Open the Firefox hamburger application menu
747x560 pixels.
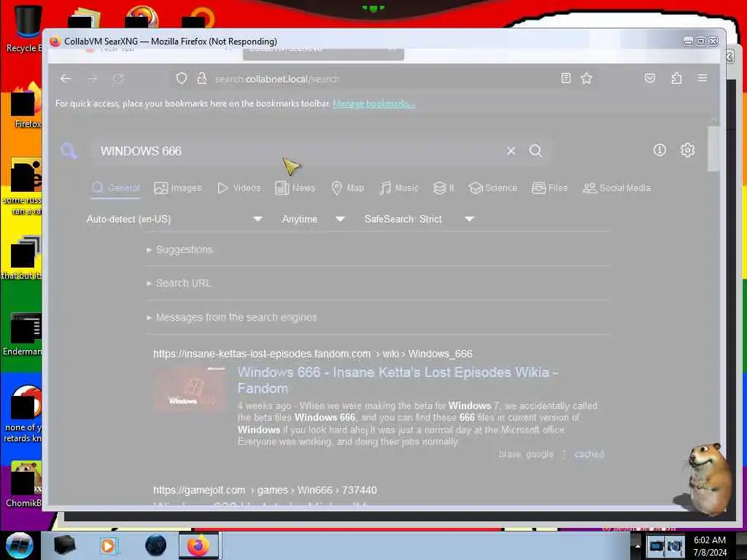click(x=703, y=77)
